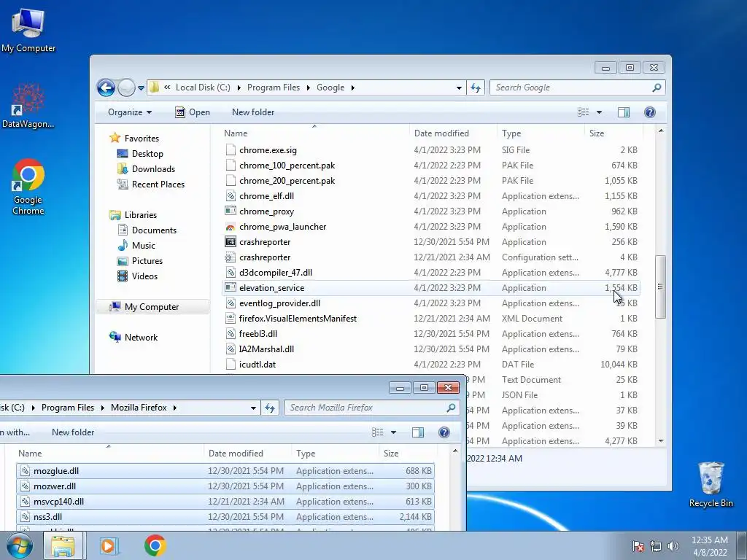Select Network in navigation pane
The height and width of the screenshot is (560, 747).
coord(134,338)
